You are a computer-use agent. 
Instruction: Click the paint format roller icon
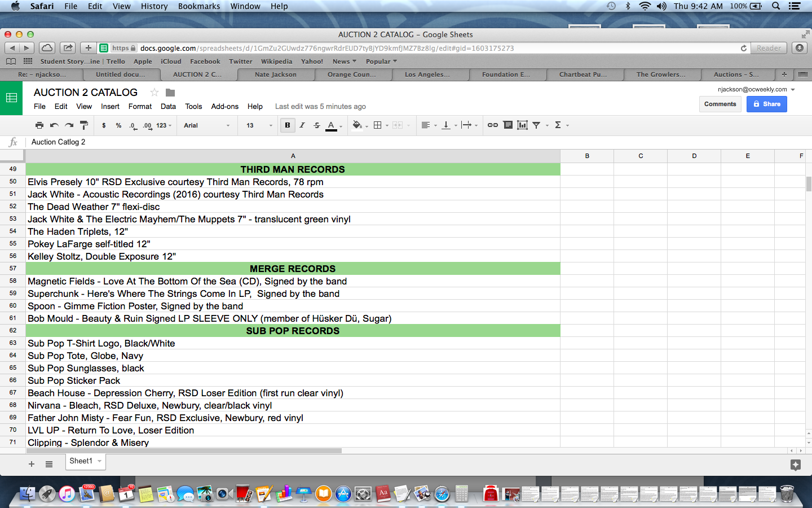tap(84, 125)
